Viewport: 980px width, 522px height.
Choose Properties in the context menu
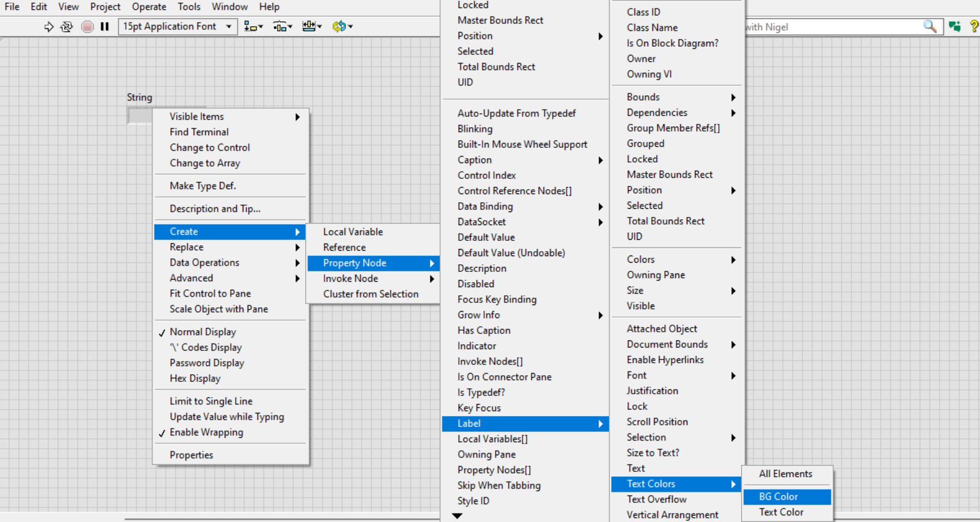(x=191, y=455)
